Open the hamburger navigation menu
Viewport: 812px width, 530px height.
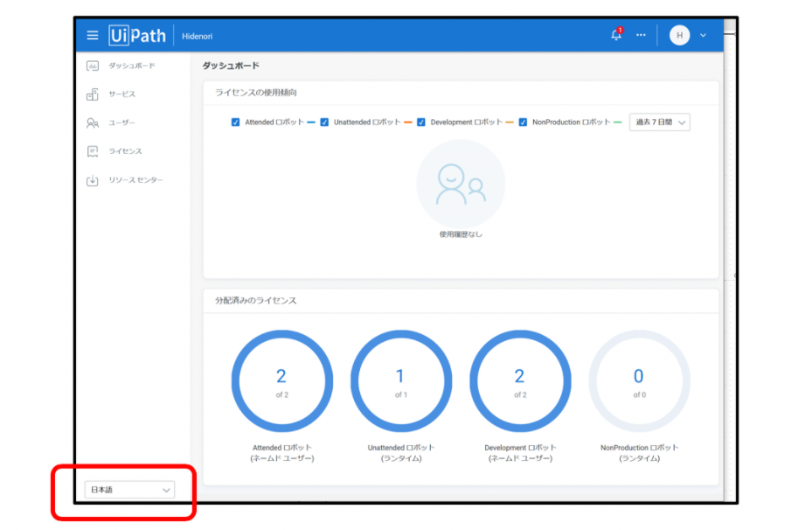[x=93, y=36]
